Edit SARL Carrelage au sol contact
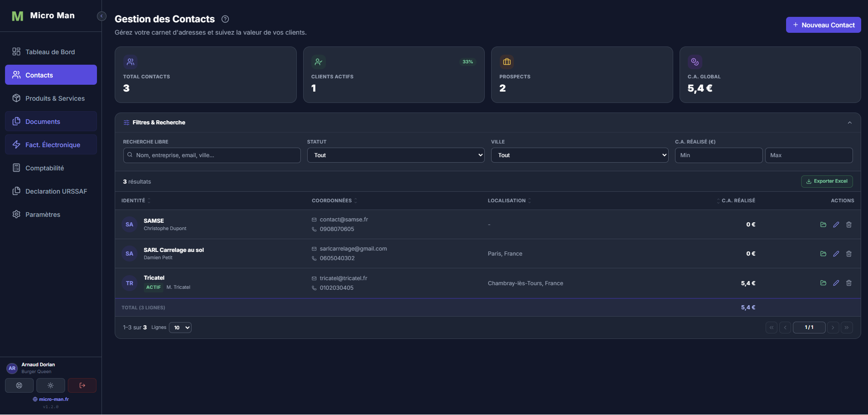 point(836,254)
